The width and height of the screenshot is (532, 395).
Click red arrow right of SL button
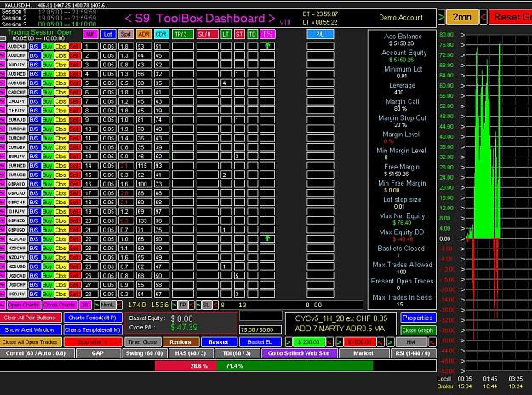(215, 305)
